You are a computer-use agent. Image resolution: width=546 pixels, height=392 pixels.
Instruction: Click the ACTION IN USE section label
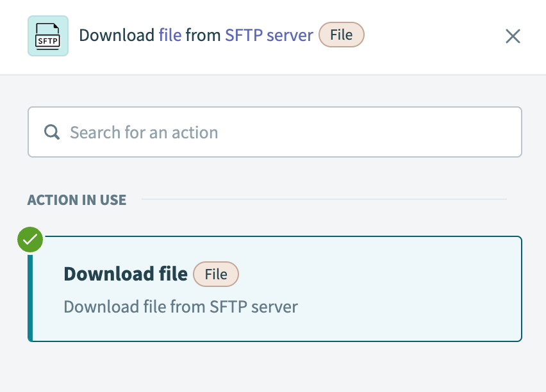[x=77, y=200]
